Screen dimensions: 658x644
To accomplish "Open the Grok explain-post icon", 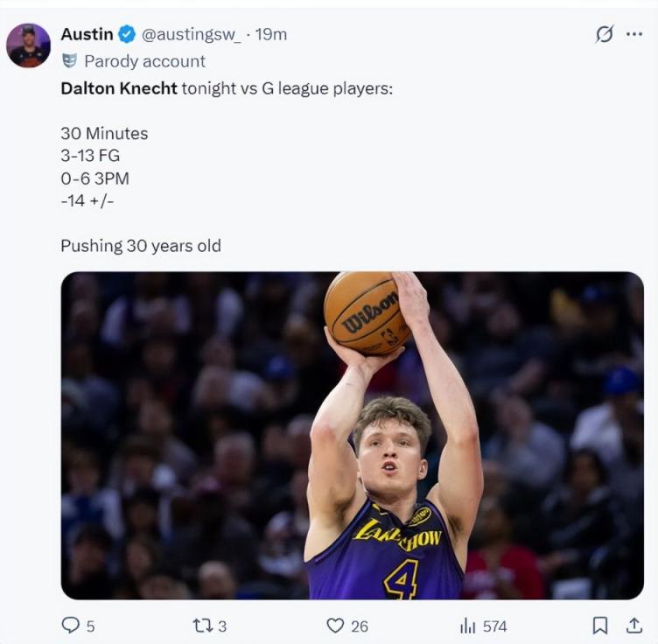I will click(604, 34).
